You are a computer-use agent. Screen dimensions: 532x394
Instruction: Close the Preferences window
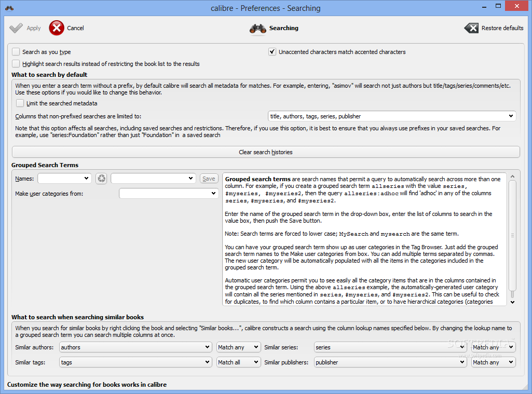pos(517,6)
